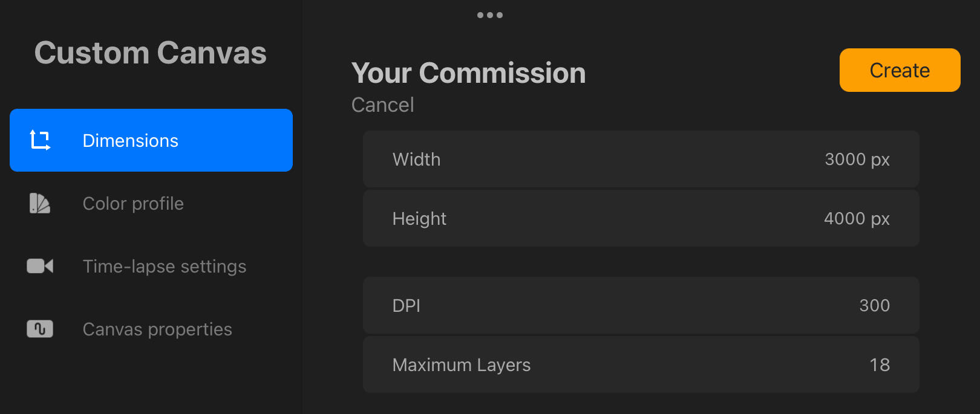Screen dimensions: 980x414
Task: Select the Width row label
Action: 416,160
